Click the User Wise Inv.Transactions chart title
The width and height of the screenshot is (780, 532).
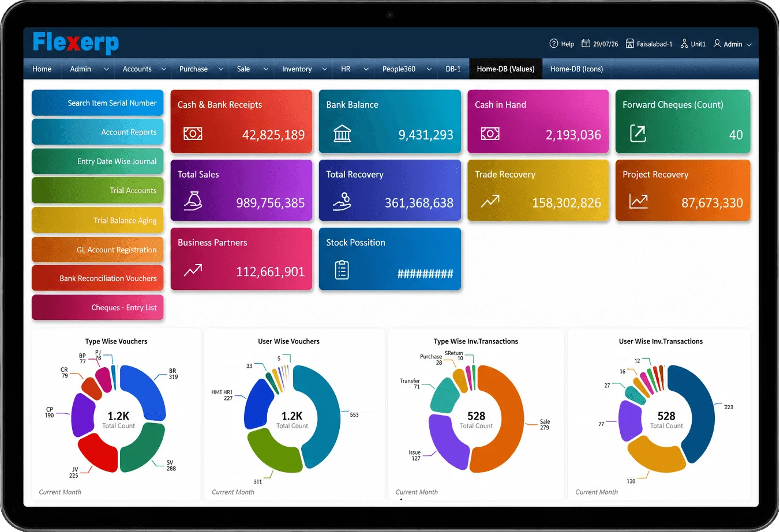[661, 341]
